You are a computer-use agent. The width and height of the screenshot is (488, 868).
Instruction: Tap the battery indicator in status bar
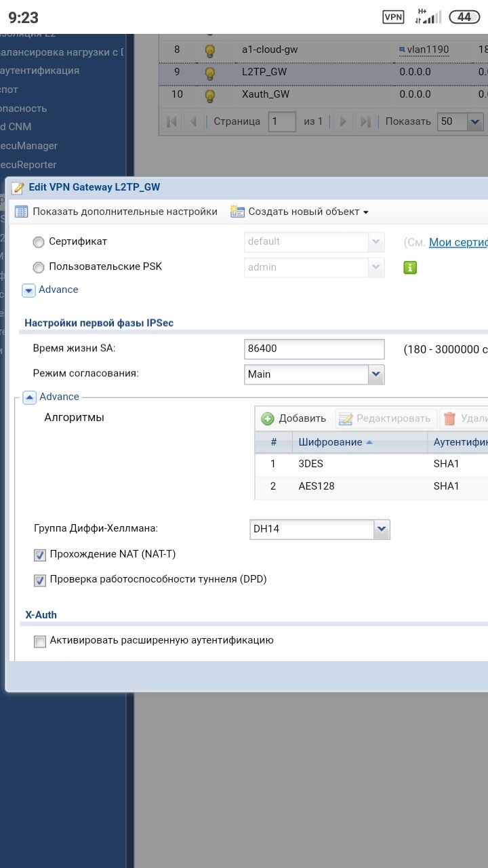click(x=464, y=17)
